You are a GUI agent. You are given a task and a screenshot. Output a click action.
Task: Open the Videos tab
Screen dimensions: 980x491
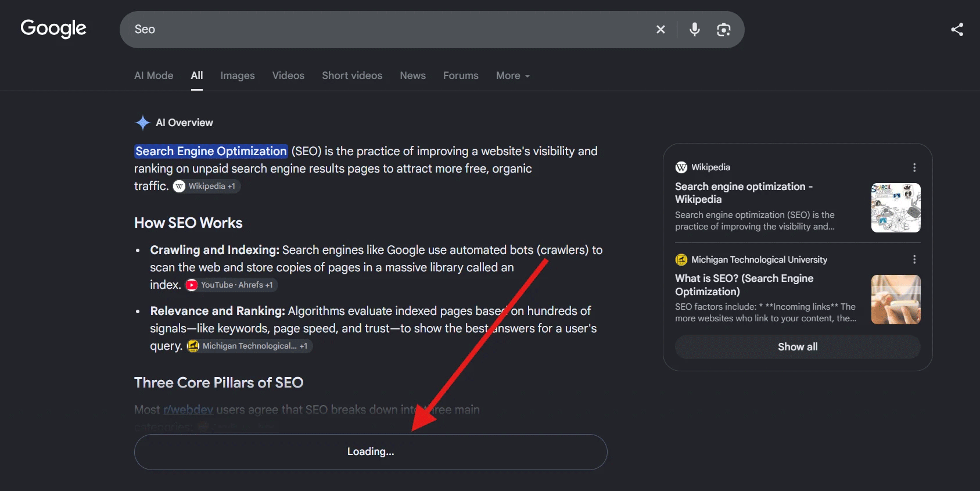pos(288,76)
